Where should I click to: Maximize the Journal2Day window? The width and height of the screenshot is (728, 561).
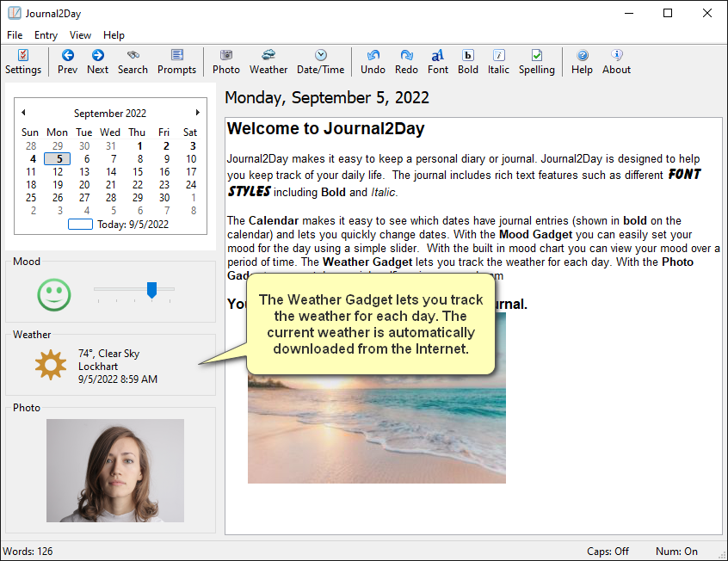668,13
